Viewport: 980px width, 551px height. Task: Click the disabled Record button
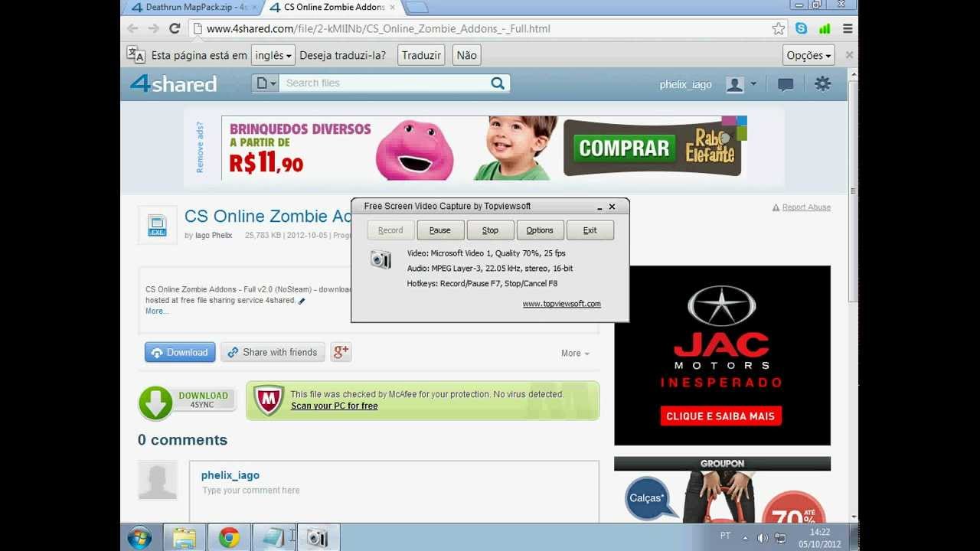pos(390,230)
